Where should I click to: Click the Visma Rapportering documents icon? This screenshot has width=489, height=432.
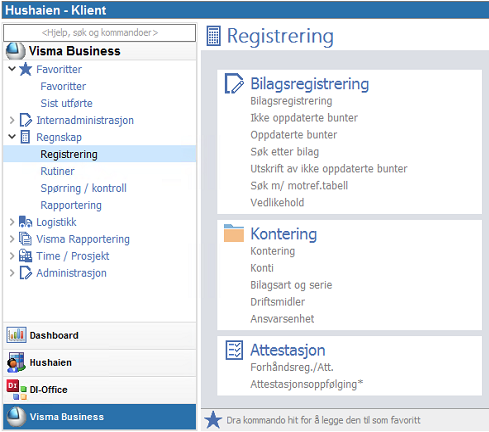(25, 239)
